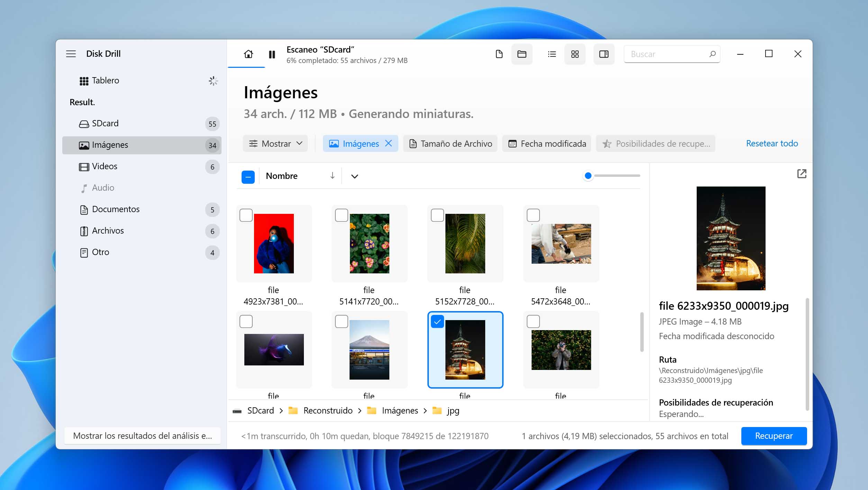Go to the Home screen icon
Screen dimensions: 868x490
click(248, 54)
